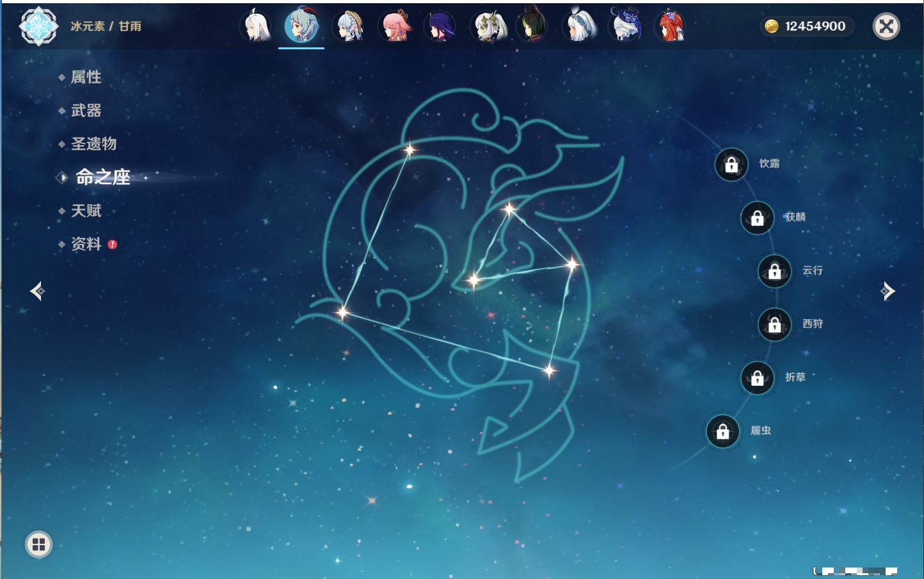Viewport: 924px width, 579px height.
Task: Switch to the straw-hat Ayaka avatar
Action: click(x=349, y=26)
